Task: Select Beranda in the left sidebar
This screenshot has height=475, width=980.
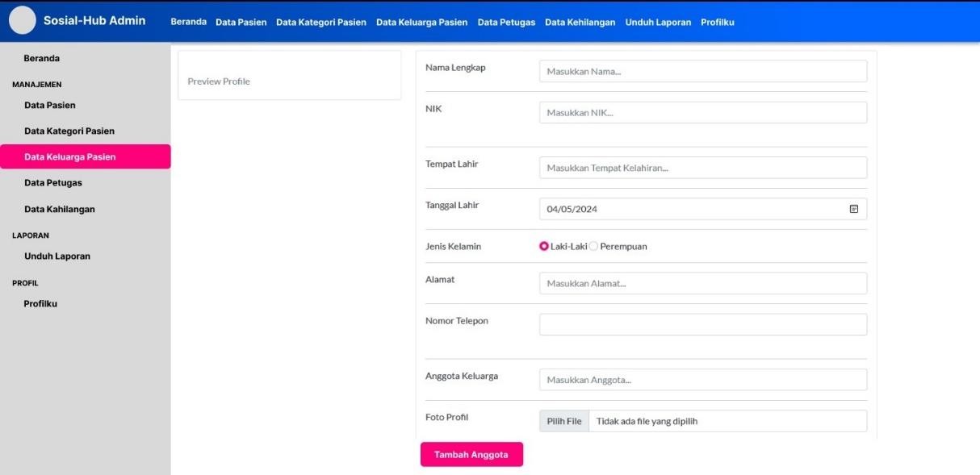Action: click(x=42, y=58)
